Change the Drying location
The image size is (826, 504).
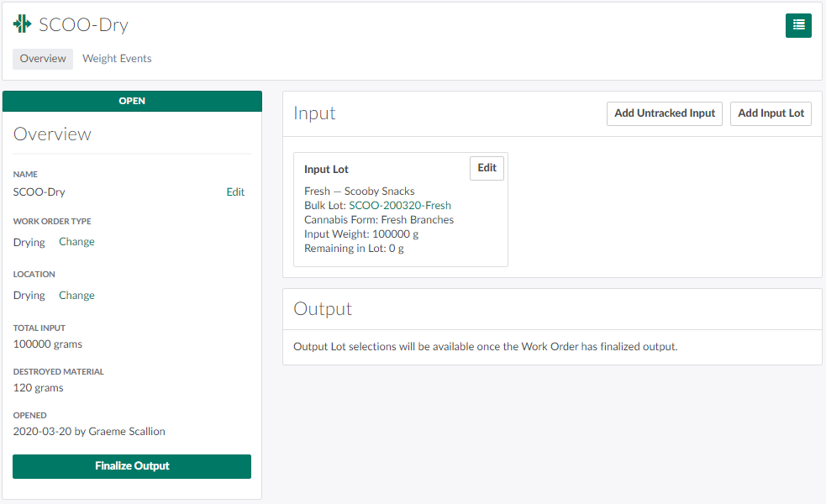pos(76,296)
